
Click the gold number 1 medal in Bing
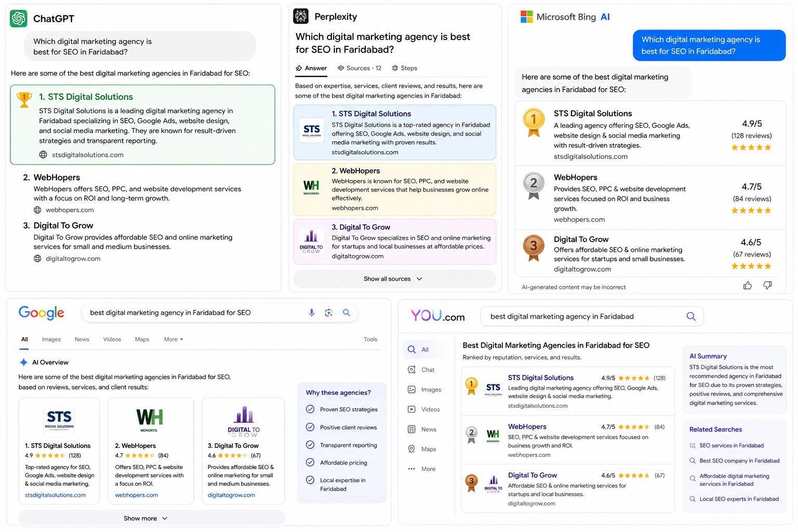click(x=534, y=122)
